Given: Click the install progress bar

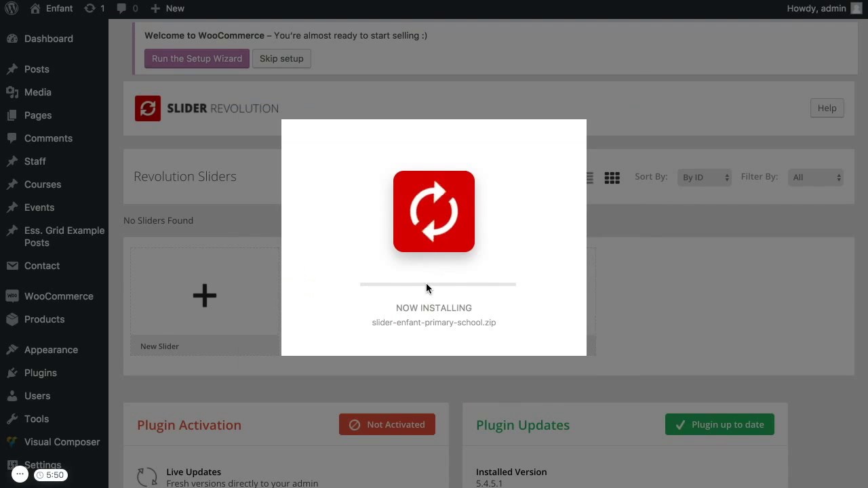Looking at the screenshot, I should tap(438, 285).
